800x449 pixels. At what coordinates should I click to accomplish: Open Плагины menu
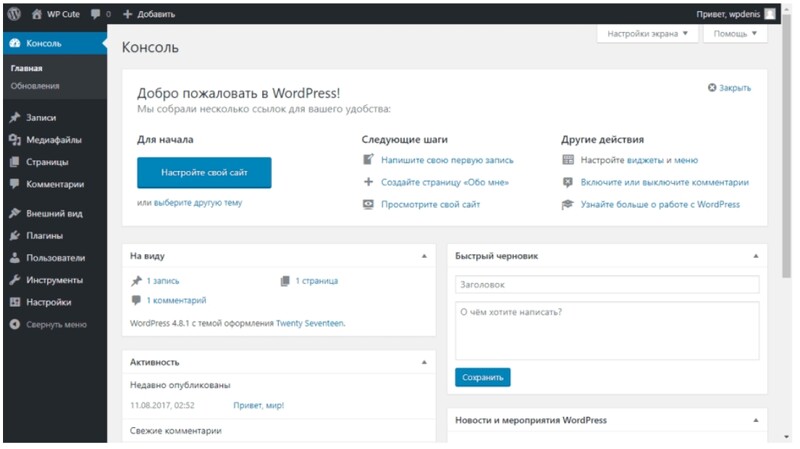[x=55, y=235]
